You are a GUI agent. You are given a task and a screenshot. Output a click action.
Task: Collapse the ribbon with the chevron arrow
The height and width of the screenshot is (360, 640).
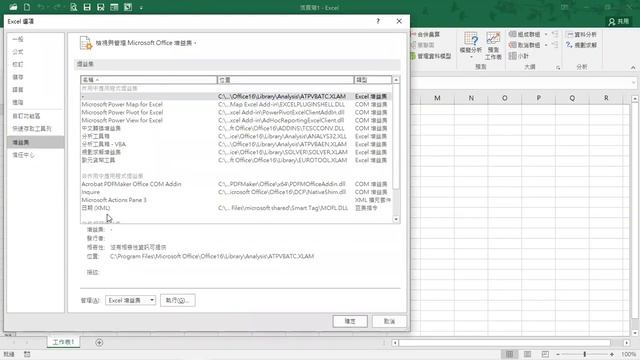[x=633, y=67]
